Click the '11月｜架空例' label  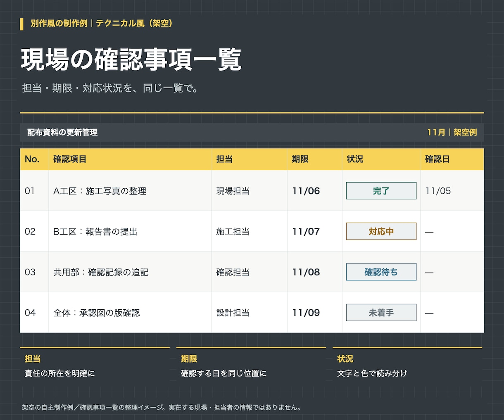pos(452,133)
